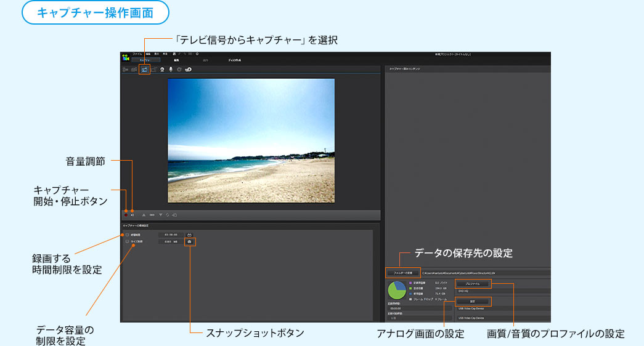Switch to the 編集 tab
The height and width of the screenshot is (346, 644).
click(176, 60)
